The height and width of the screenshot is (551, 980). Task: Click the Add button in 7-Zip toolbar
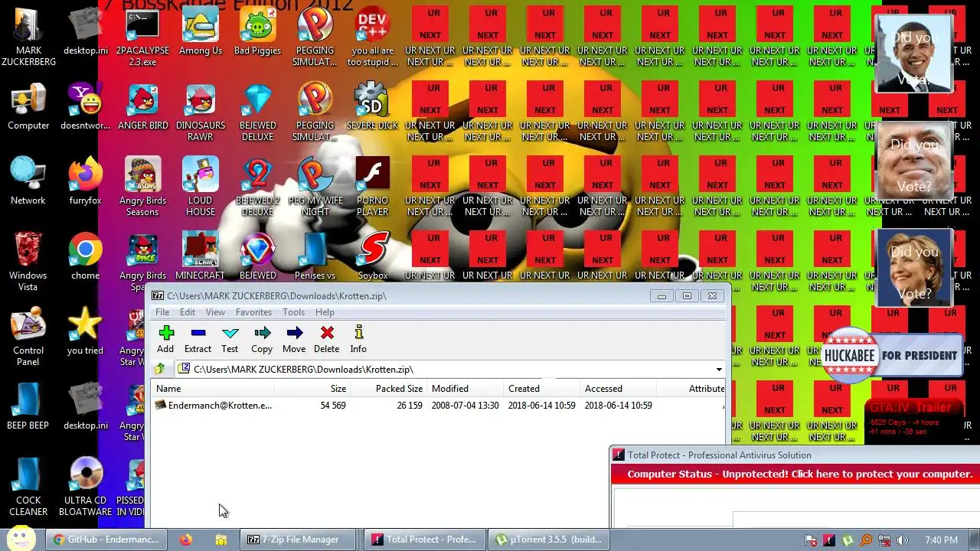(x=165, y=340)
